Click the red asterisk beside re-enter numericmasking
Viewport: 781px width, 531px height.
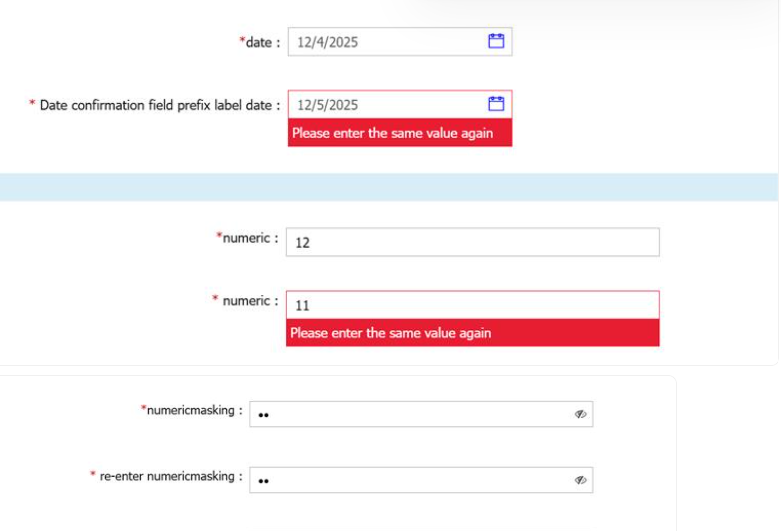point(93,476)
